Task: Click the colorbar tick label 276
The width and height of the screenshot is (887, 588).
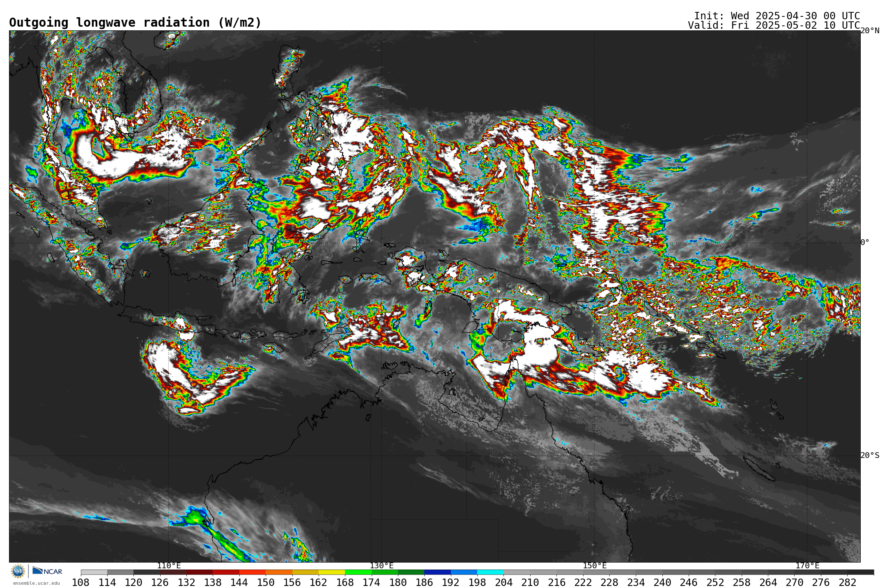Action: pos(821,583)
